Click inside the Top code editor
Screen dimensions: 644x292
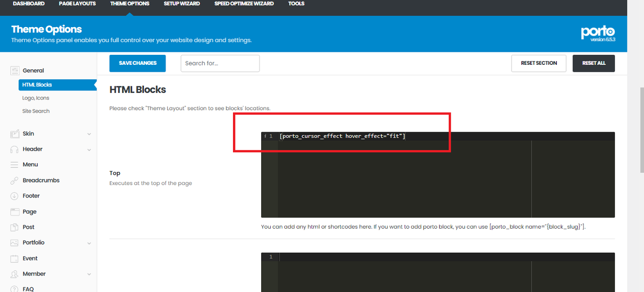438,175
